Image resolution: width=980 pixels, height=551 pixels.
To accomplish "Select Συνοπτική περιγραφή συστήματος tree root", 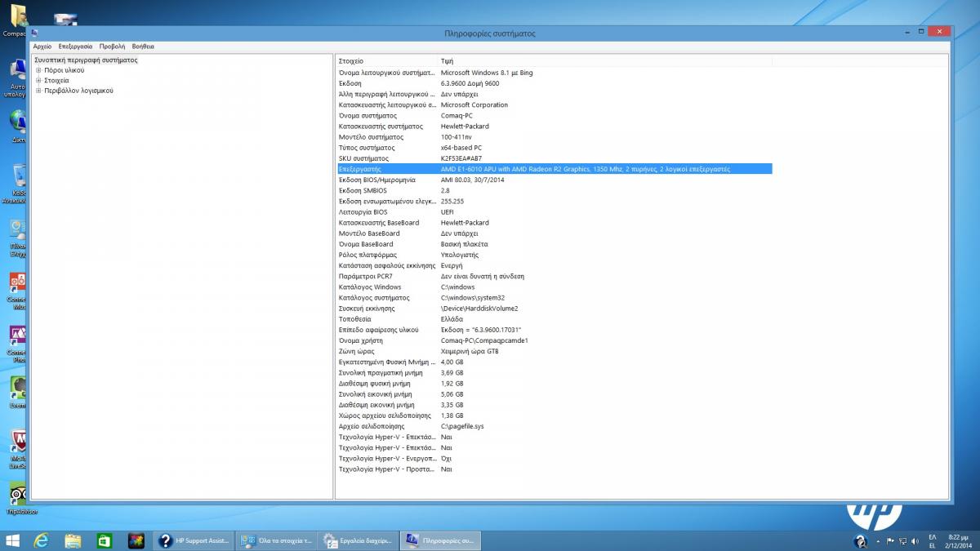I will [86, 60].
